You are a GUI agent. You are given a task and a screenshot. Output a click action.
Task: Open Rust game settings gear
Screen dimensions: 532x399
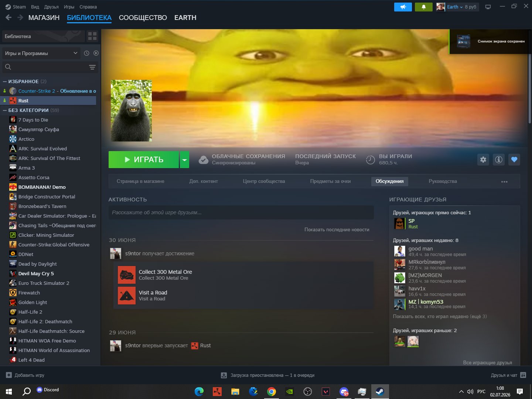(x=483, y=160)
